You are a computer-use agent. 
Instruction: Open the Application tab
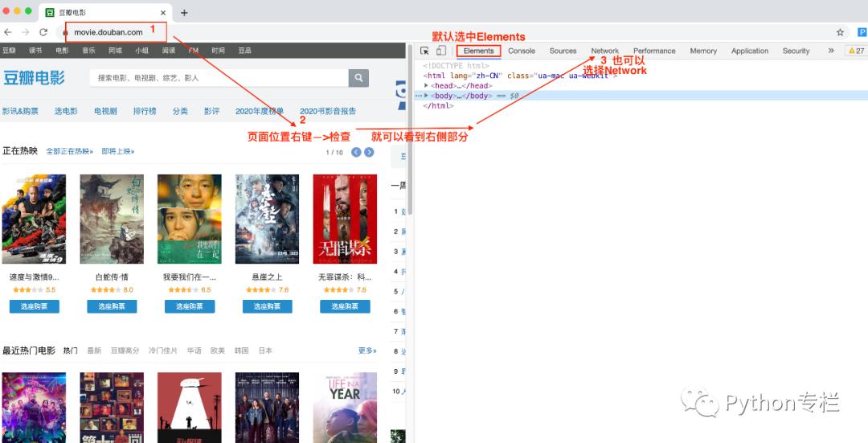click(750, 51)
